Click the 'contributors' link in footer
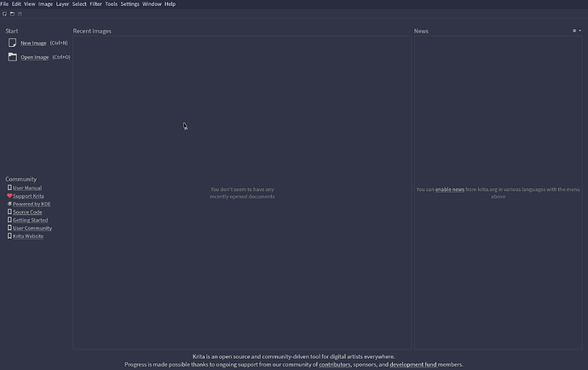Screen dimensions: 588x370 (334, 364)
